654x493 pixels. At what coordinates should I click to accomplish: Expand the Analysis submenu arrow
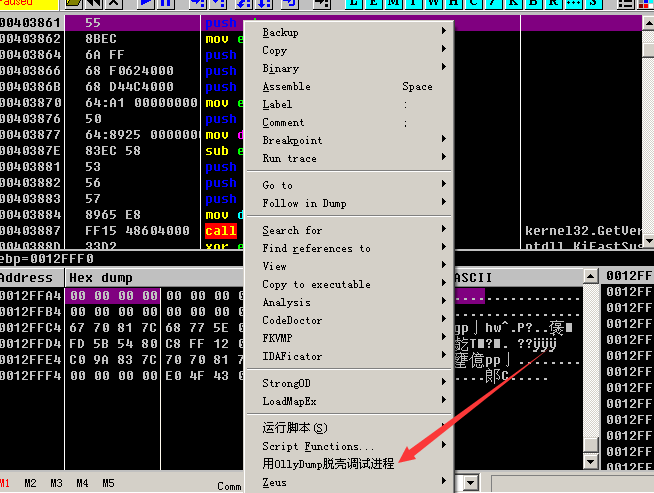click(444, 300)
